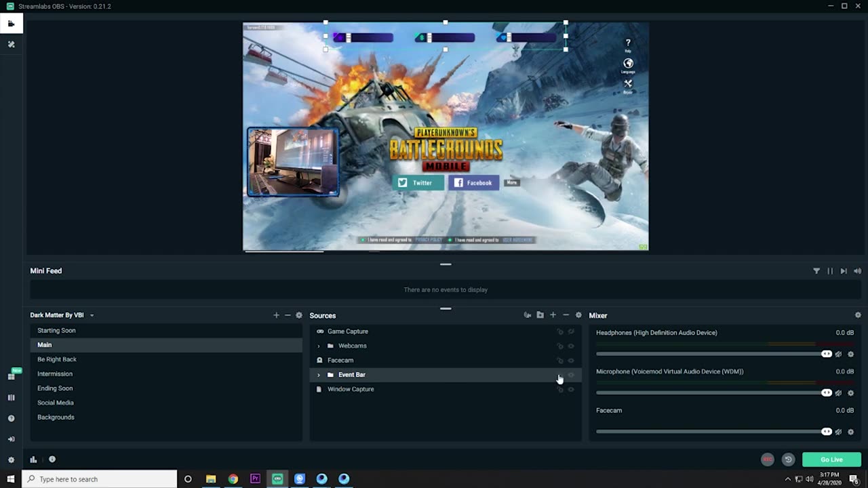This screenshot has height=488, width=868.
Task: Hide the Window Capture source
Action: click(x=571, y=389)
